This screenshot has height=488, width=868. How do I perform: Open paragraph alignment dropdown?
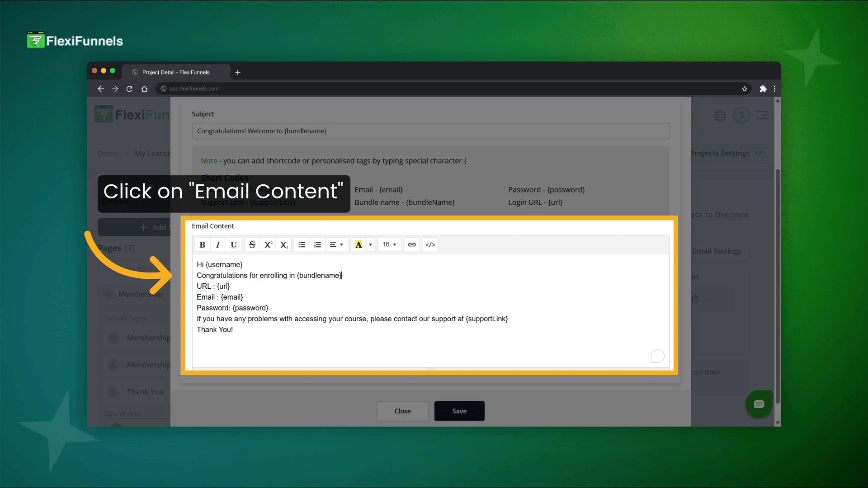tap(336, 244)
